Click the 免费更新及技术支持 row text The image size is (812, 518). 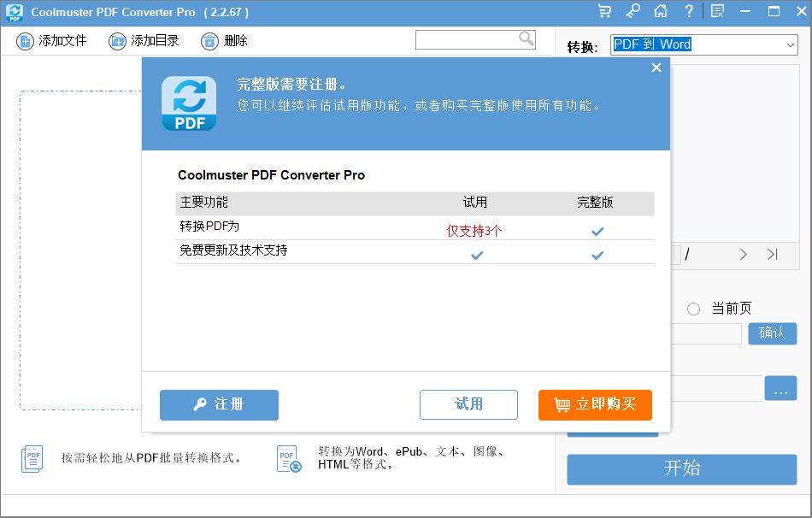tap(233, 250)
